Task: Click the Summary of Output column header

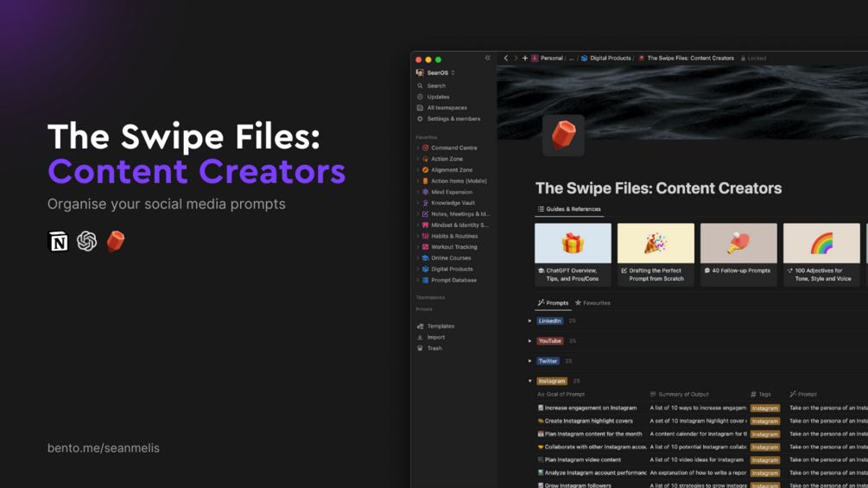Action: 679,395
